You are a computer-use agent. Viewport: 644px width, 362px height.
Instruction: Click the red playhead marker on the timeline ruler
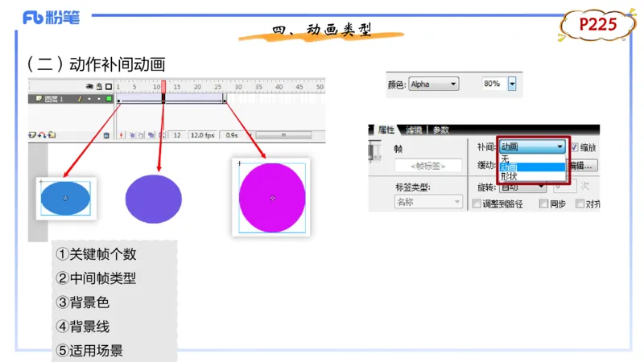coord(163,87)
